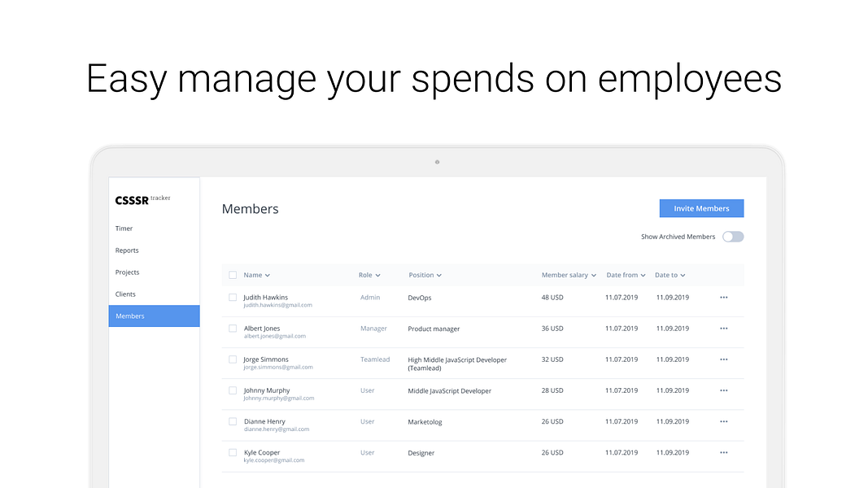868x488 pixels.
Task: Click the 28 USD salary value
Action: pyautogui.click(x=552, y=390)
